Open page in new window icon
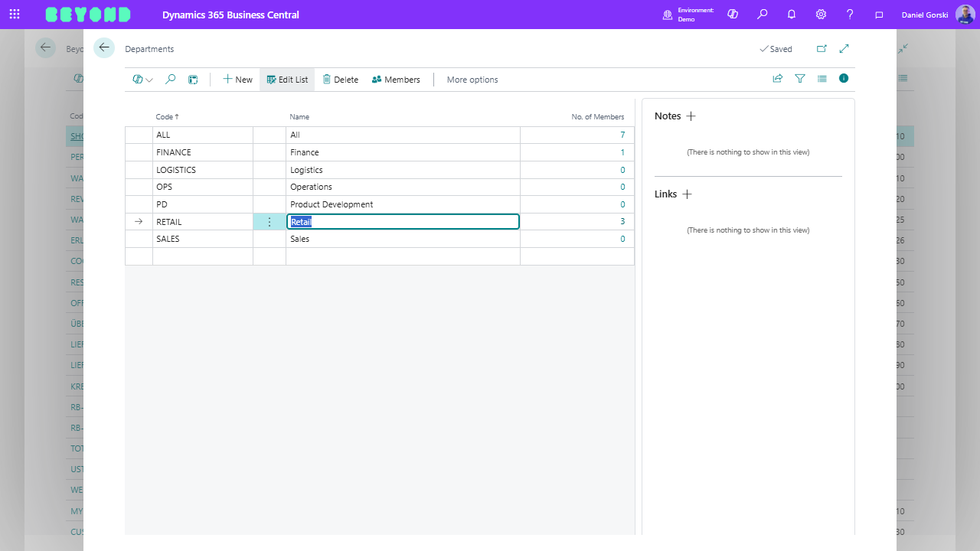The height and width of the screenshot is (551, 980). (x=822, y=49)
